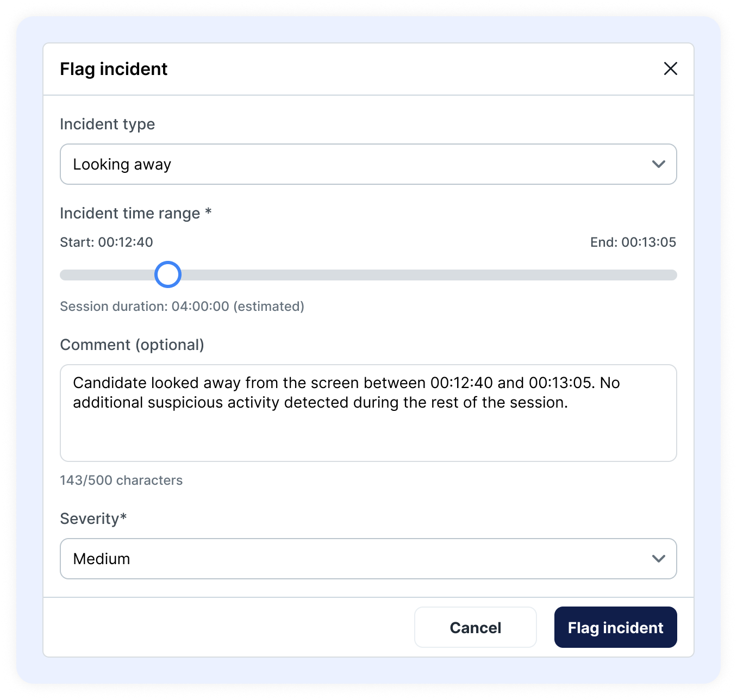Click the Start: 00:12:40 time text
Image resolution: width=737 pixels, height=700 pixels.
click(x=107, y=242)
